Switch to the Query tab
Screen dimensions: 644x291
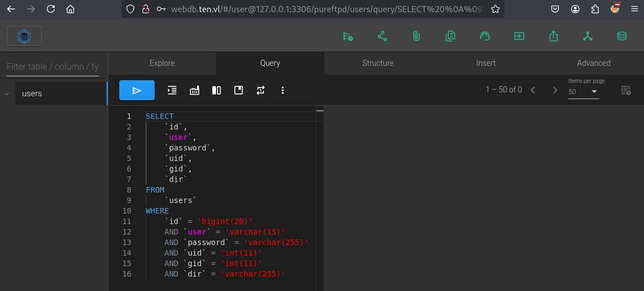[270, 63]
